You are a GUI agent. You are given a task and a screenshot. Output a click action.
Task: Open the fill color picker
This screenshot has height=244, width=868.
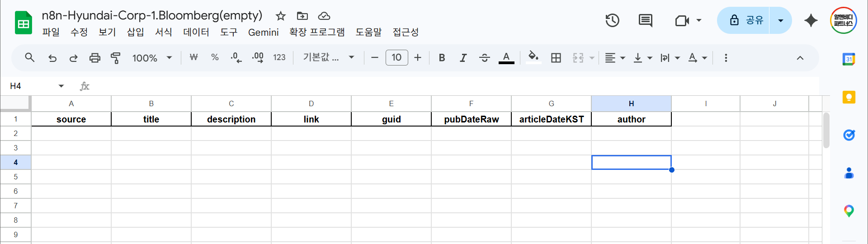(x=533, y=58)
